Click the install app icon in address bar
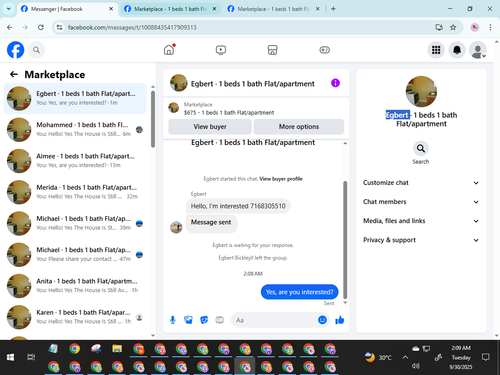 pos(439,27)
